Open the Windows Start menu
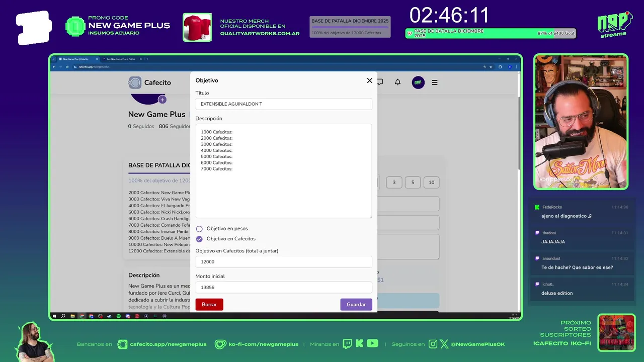644x362 pixels. [54, 316]
